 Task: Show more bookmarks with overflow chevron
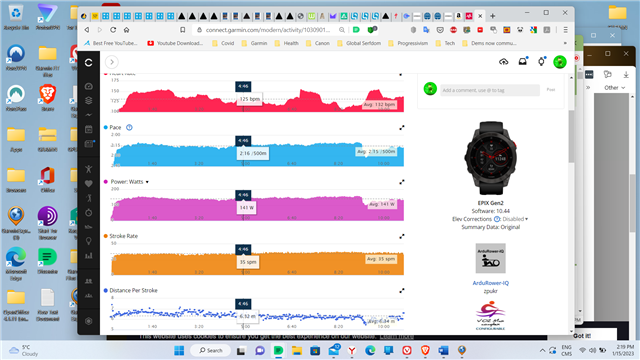click(565, 43)
